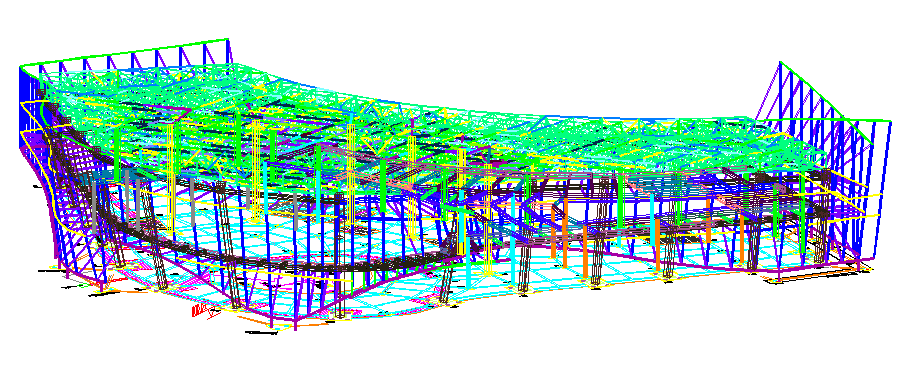Click the green top edge of left wall

tap(125, 53)
